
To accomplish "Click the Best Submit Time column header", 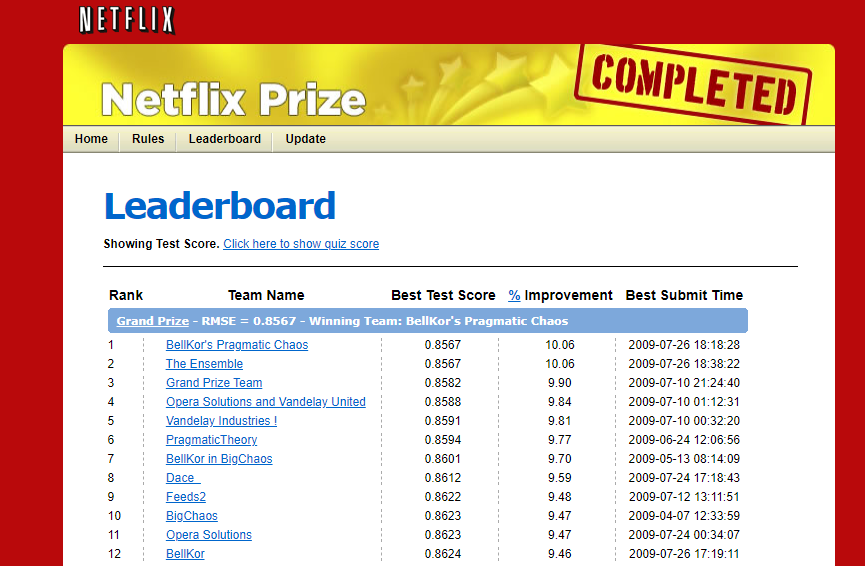I will (x=685, y=295).
